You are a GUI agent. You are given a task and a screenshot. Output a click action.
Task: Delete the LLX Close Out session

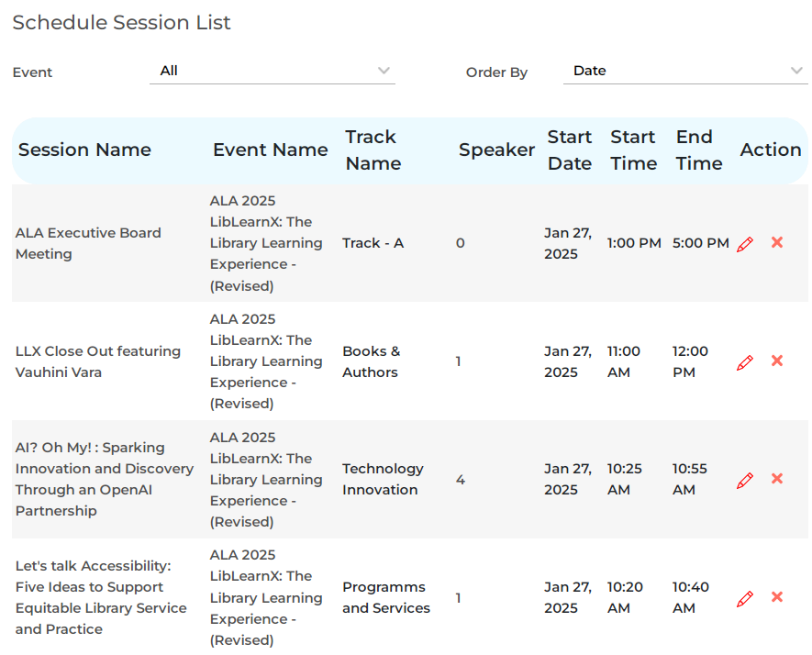(777, 361)
